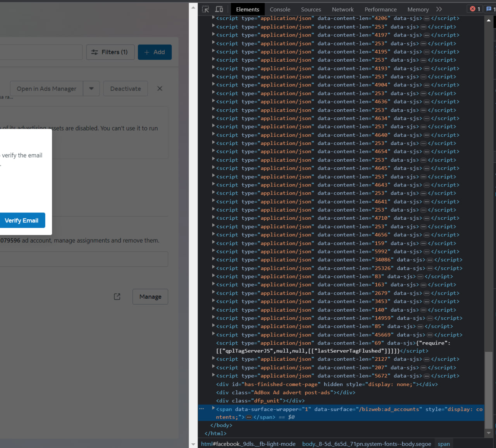Click the ellipsis in the 5672 script row
Screen dimensions: 496x448
click(427, 376)
